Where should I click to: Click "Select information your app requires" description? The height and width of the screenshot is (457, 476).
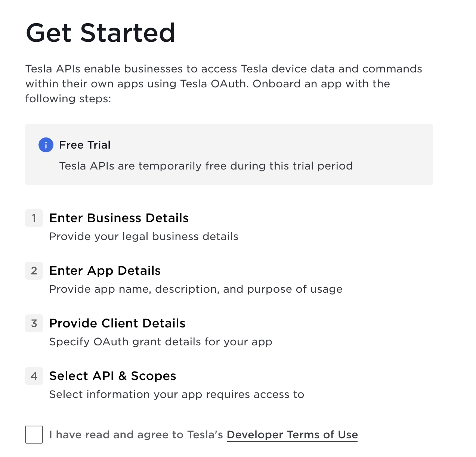[177, 395]
